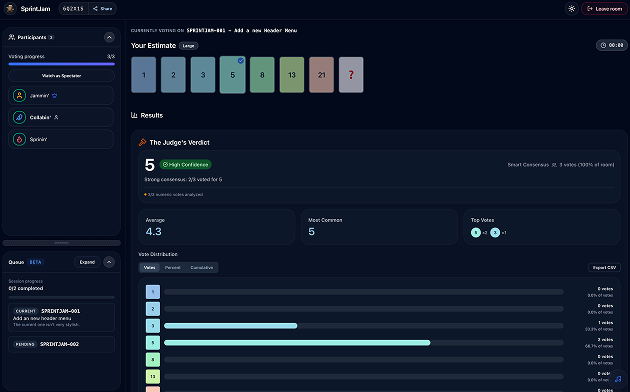
Task: Click the Expand button in Queue panel
Action: pyautogui.click(x=87, y=262)
